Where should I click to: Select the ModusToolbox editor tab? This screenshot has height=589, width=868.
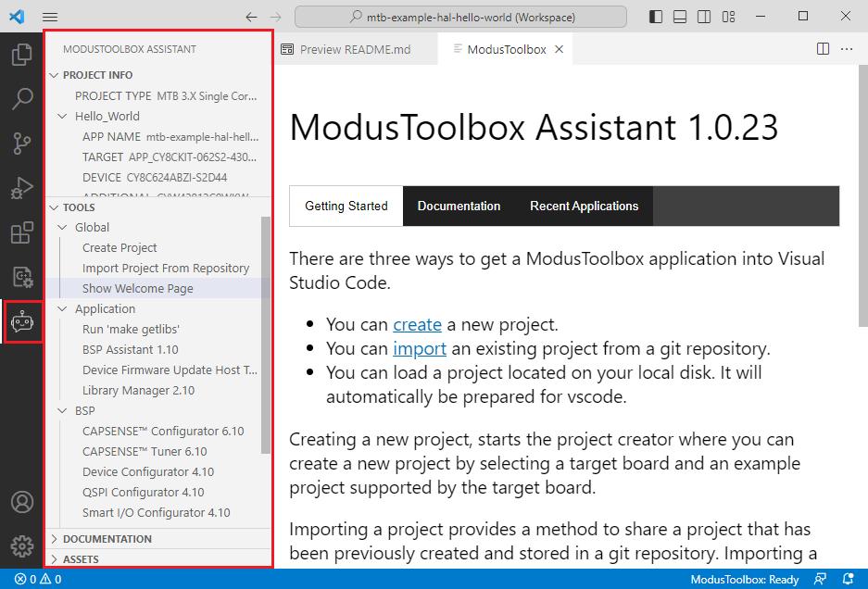[x=506, y=49]
